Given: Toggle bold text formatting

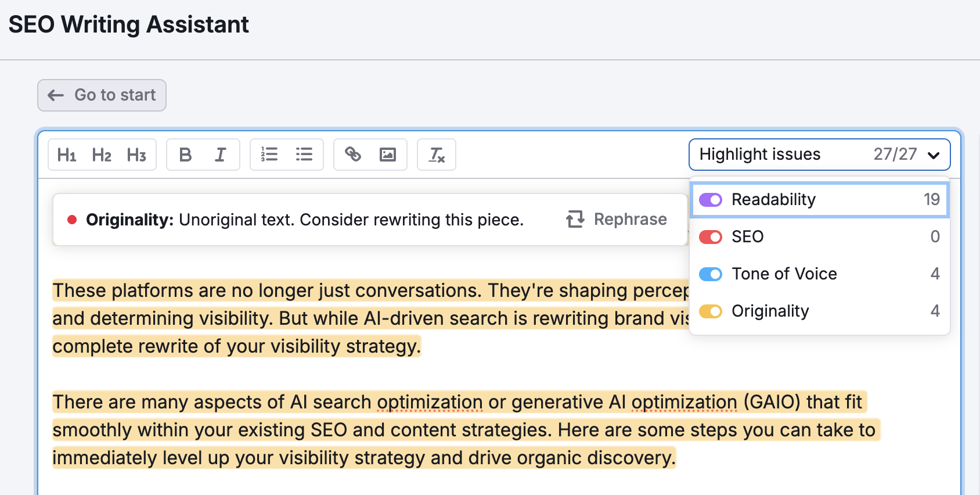Looking at the screenshot, I should 185,155.
